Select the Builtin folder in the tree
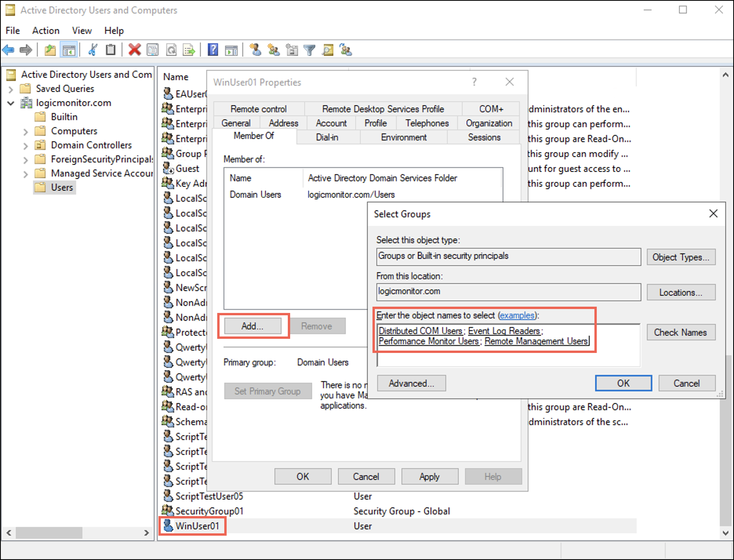The height and width of the screenshot is (560, 734). tap(64, 117)
